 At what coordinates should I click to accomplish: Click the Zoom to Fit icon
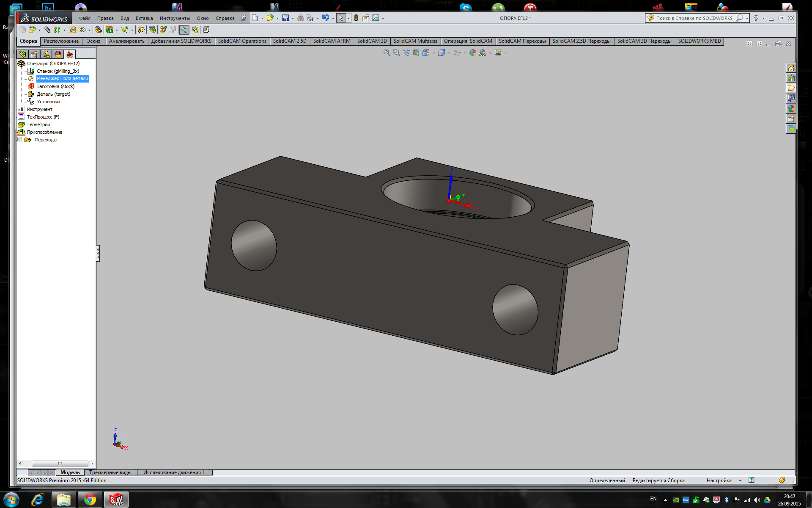click(x=387, y=52)
